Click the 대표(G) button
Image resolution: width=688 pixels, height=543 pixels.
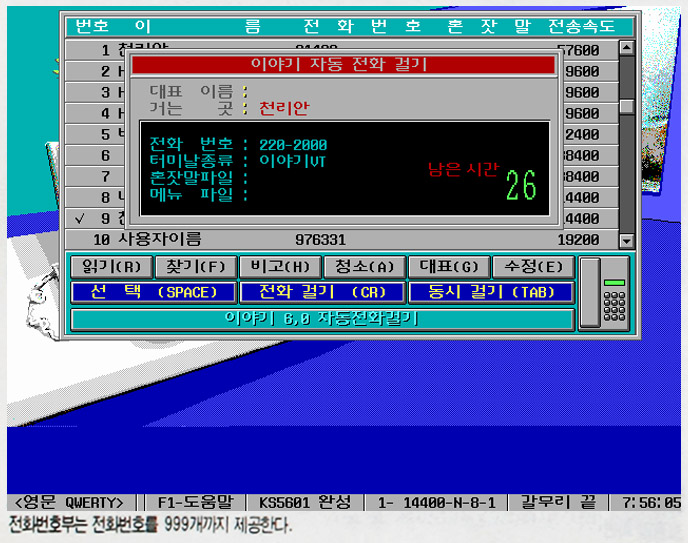[x=449, y=267]
